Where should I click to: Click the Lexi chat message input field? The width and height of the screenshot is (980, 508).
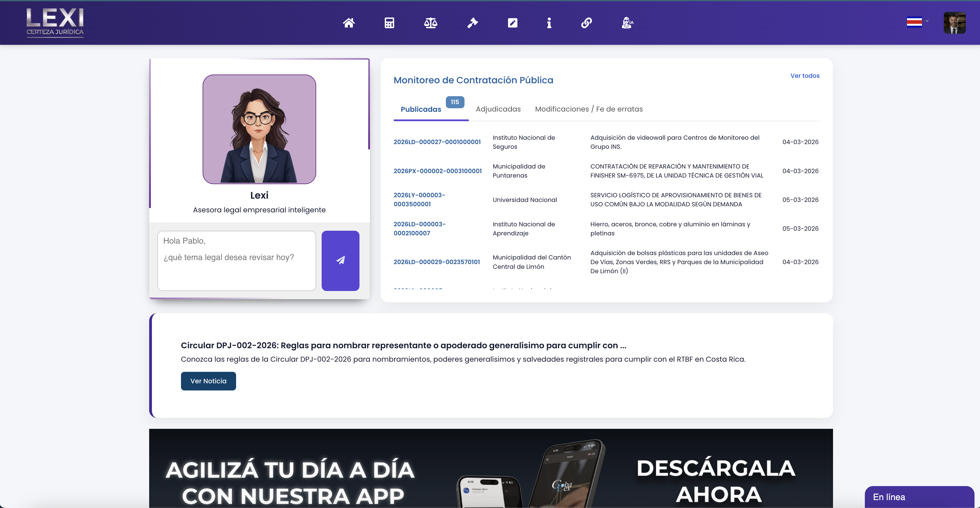click(237, 261)
